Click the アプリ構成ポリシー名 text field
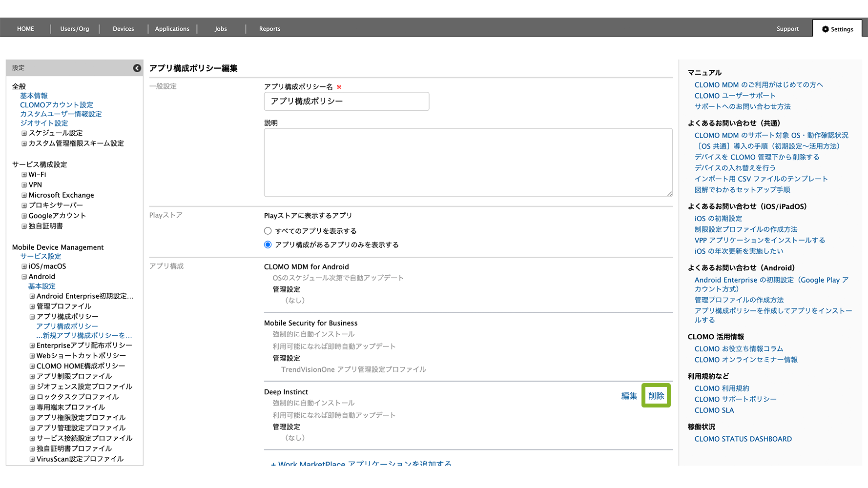 pos(346,102)
